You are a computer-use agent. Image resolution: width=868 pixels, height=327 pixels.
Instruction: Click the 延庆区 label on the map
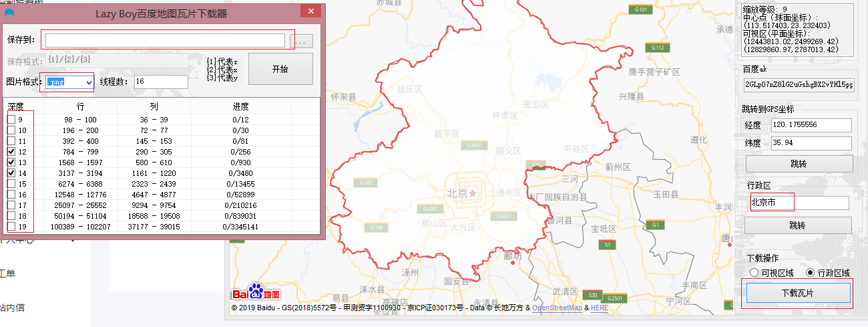(409, 88)
